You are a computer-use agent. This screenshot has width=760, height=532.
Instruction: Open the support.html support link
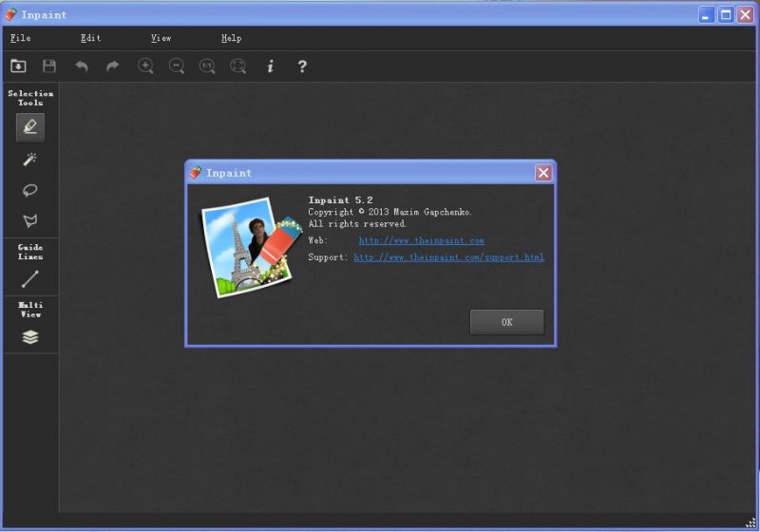point(448,257)
